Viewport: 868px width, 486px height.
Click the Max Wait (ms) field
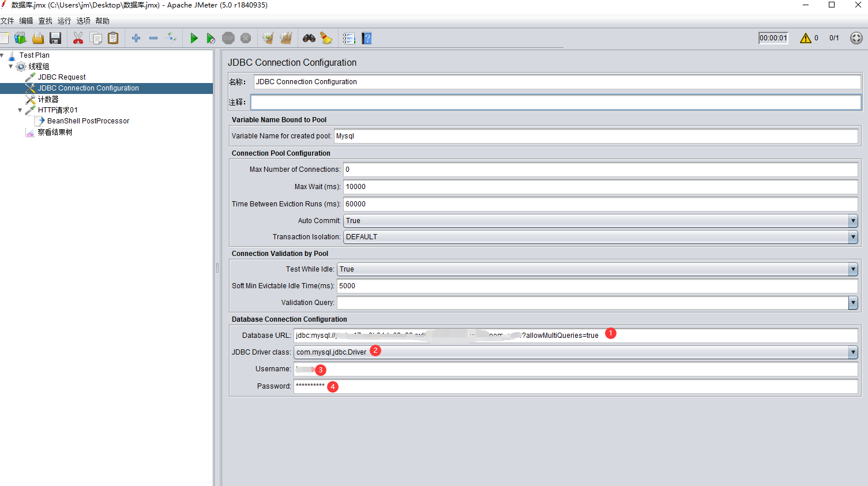[x=600, y=187]
